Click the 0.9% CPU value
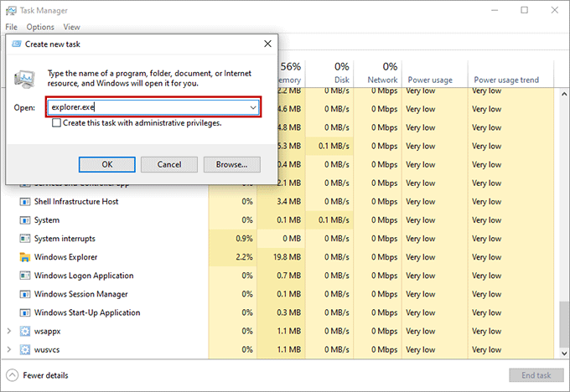Viewport: 570px width, 392px height. click(x=244, y=239)
